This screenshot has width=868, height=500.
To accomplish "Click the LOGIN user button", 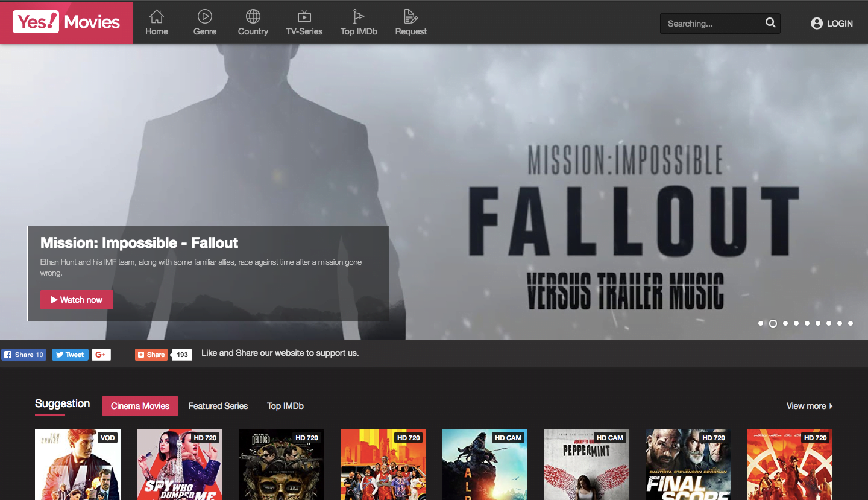I will click(x=832, y=24).
